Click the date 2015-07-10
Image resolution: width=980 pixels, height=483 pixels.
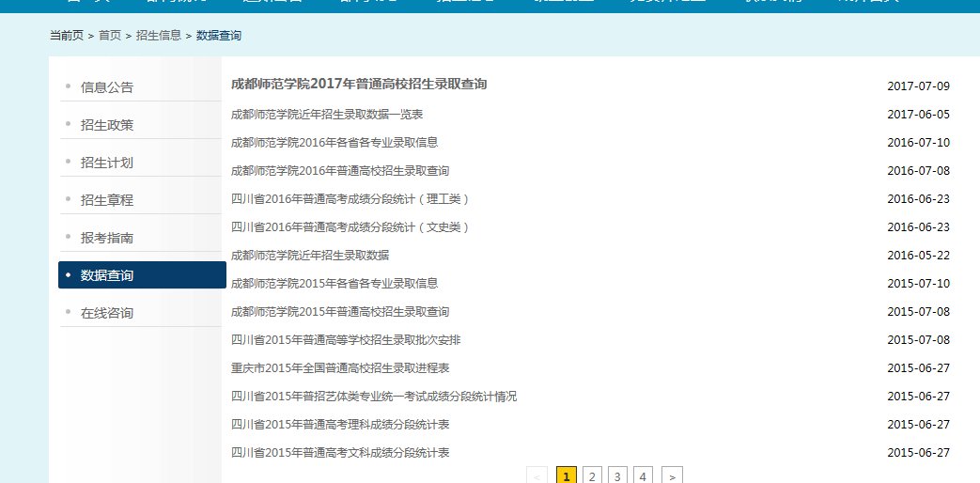(x=918, y=283)
